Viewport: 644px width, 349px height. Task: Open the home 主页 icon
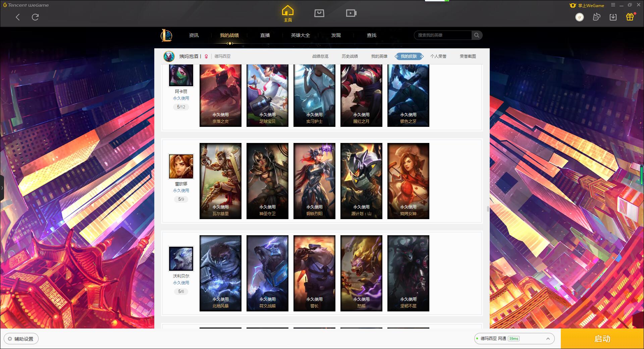[288, 14]
